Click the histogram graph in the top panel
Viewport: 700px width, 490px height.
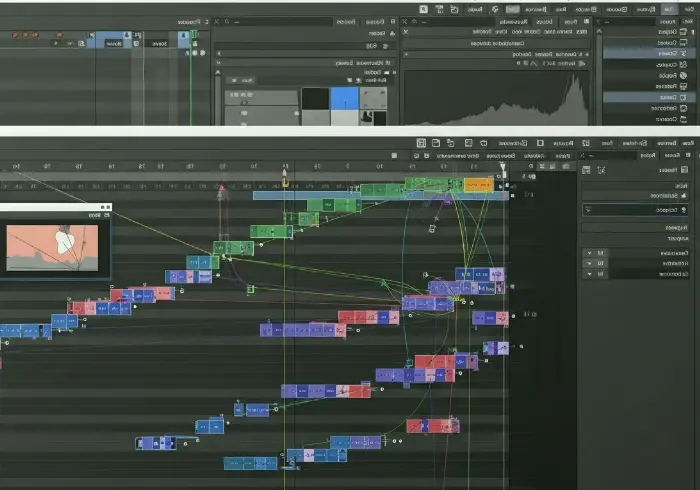pos(496,98)
